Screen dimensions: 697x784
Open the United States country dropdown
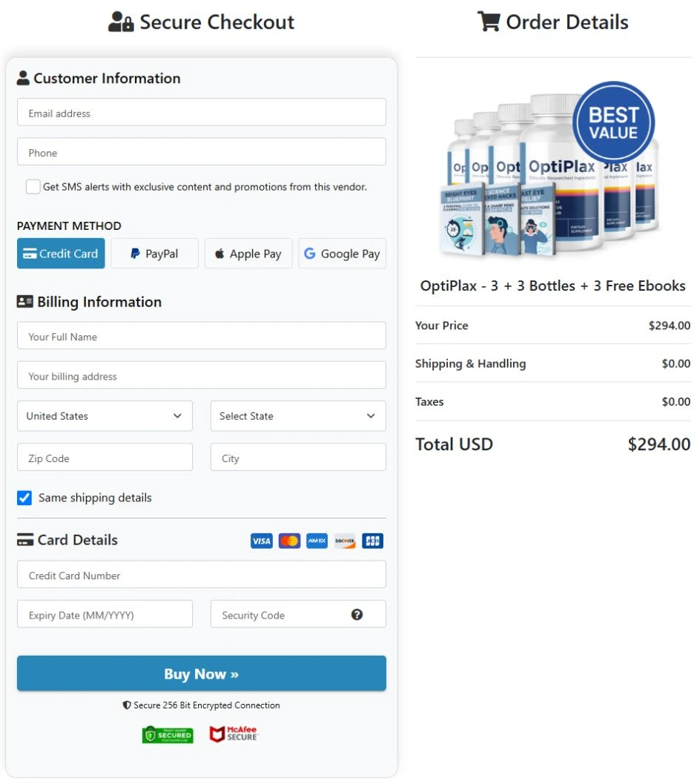pos(105,415)
